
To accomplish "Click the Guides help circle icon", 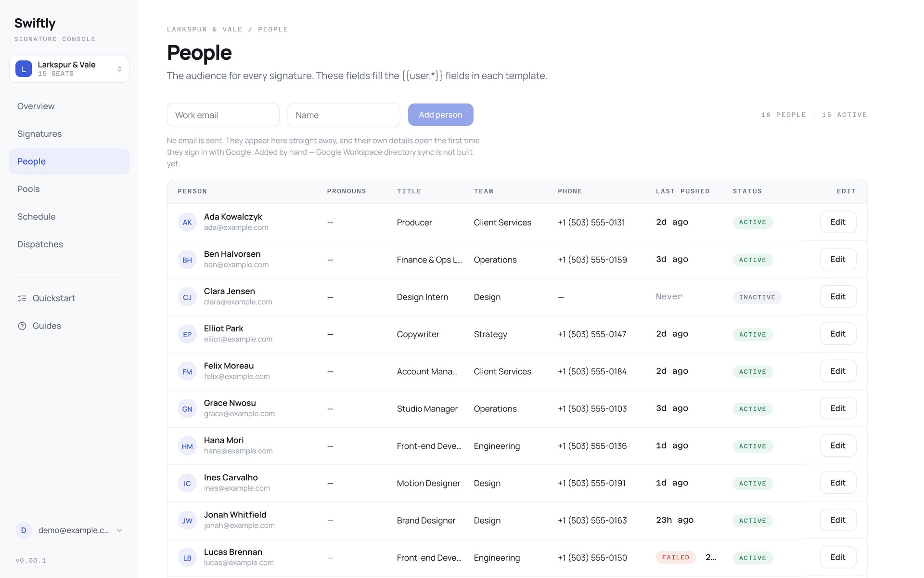I will point(22,326).
